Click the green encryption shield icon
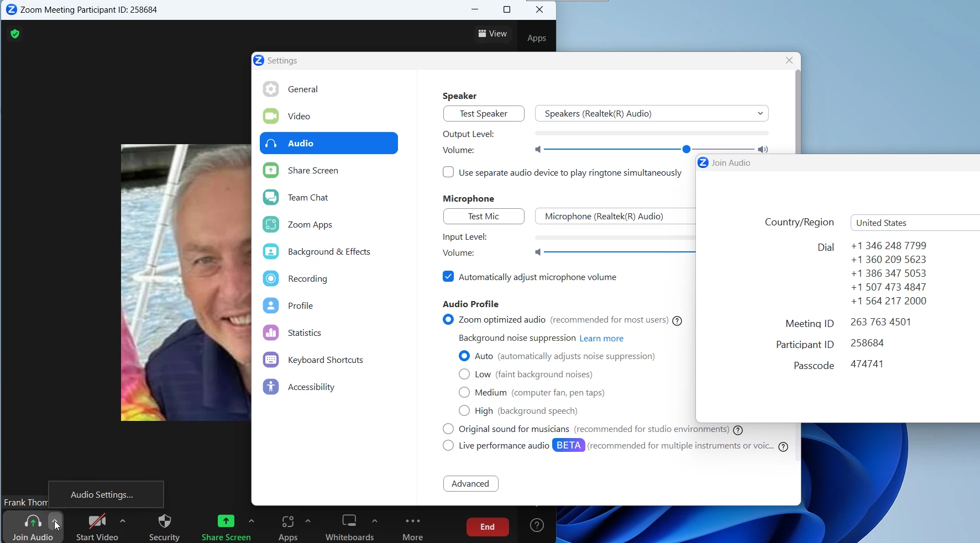The width and height of the screenshot is (980, 543). tap(15, 34)
